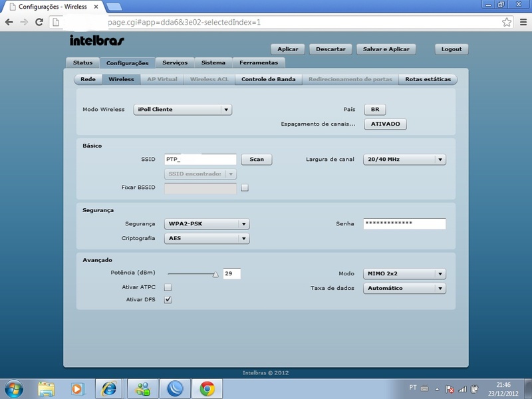This screenshot has height=399, width=532.
Task: Click the page icon in the address bar
Action: coord(55,23)
